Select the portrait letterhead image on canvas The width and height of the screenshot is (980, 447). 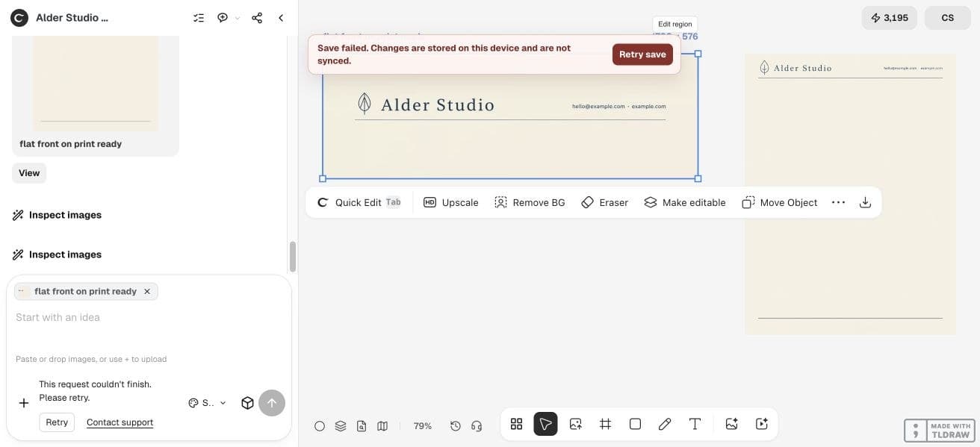point(850,194)
